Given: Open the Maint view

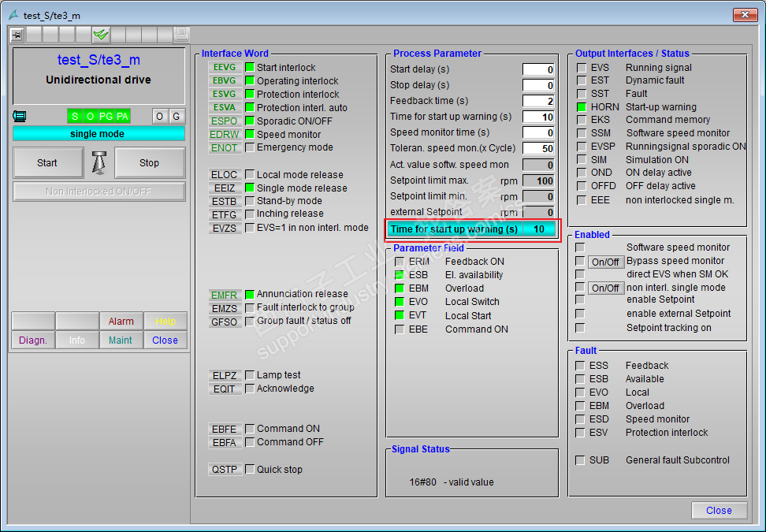Looking at the screenshot, I should pyautogui.click(x=121, y=340).
